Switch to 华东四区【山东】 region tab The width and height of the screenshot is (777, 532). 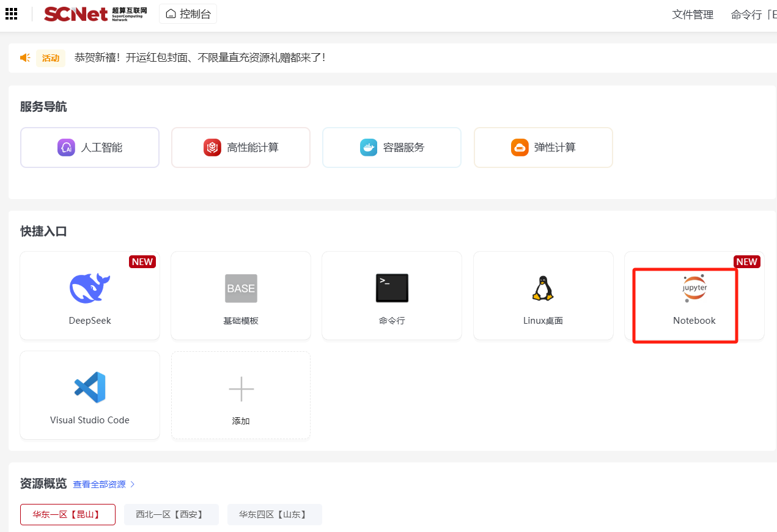(x=274, y=514)
